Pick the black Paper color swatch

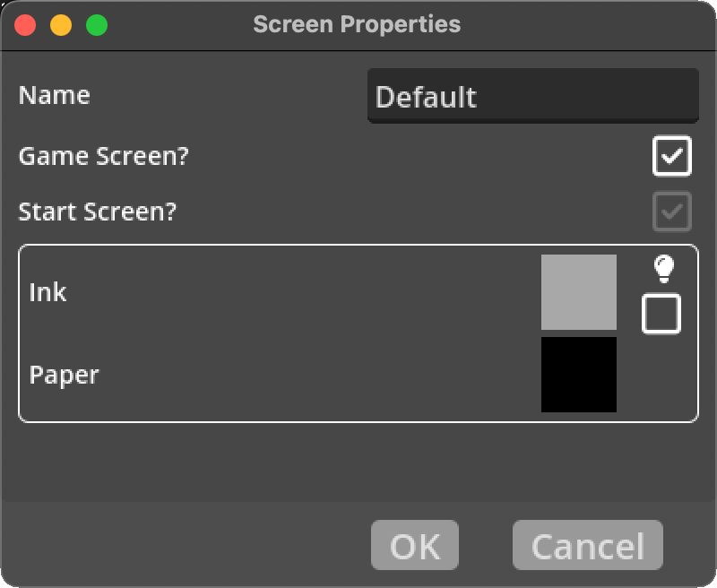tap(579, 375)
